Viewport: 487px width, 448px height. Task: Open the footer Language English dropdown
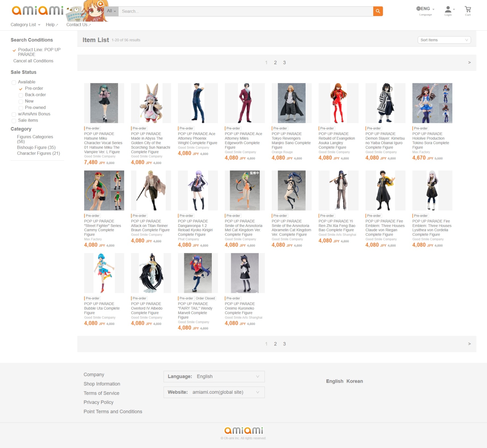coord(214,376)
